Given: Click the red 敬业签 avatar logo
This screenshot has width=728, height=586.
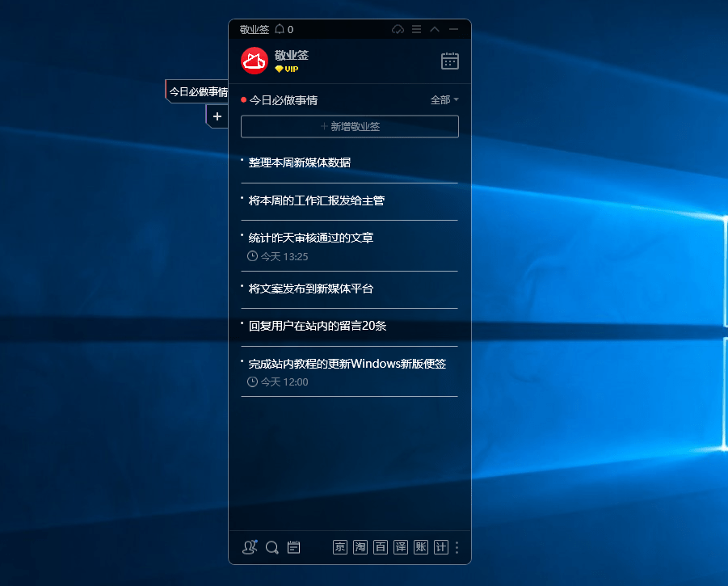Looking at the screenshot, I should 255,61.
